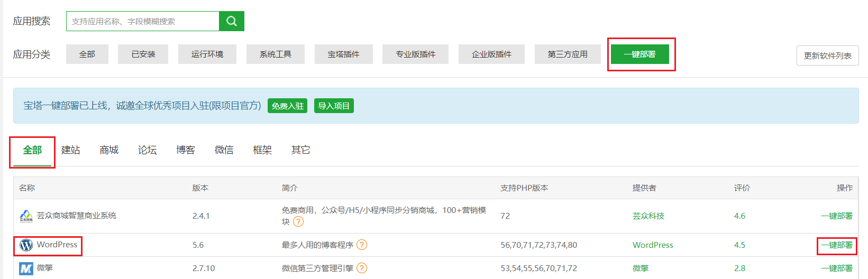This screenshot has width=868, height=279.
Task: Filter apps by 企业版插件
Action: click(x=492, y=54)
